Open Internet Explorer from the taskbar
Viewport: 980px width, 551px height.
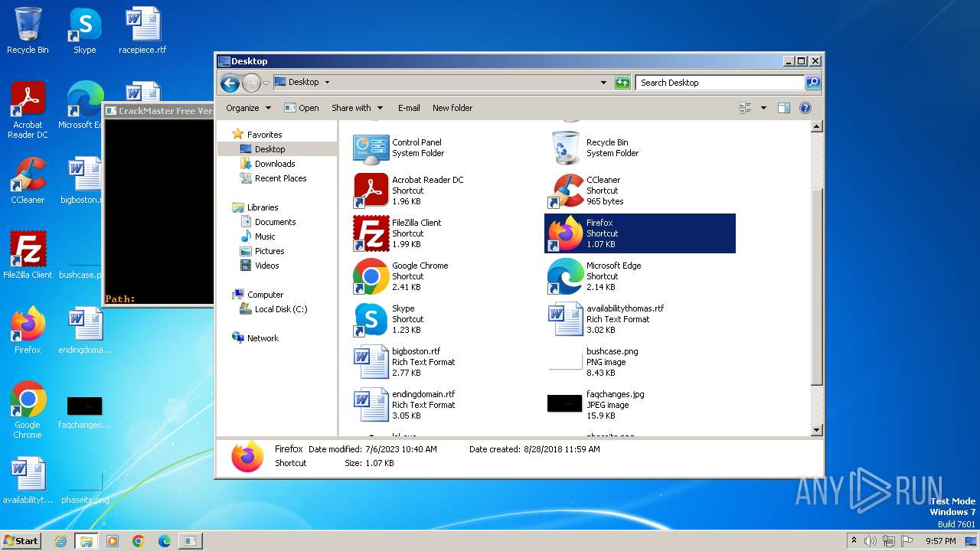(60, 541)
